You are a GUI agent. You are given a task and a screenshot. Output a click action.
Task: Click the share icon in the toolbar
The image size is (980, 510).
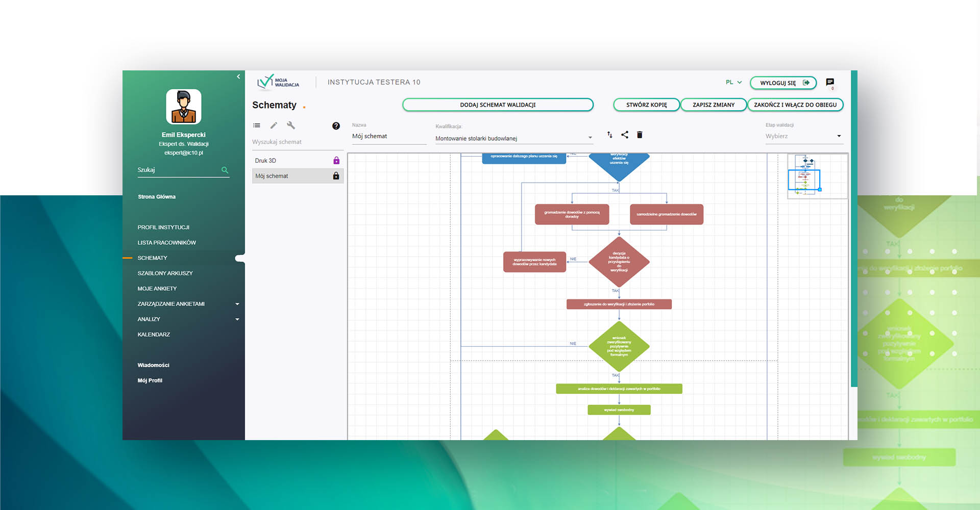pos(625,135)
